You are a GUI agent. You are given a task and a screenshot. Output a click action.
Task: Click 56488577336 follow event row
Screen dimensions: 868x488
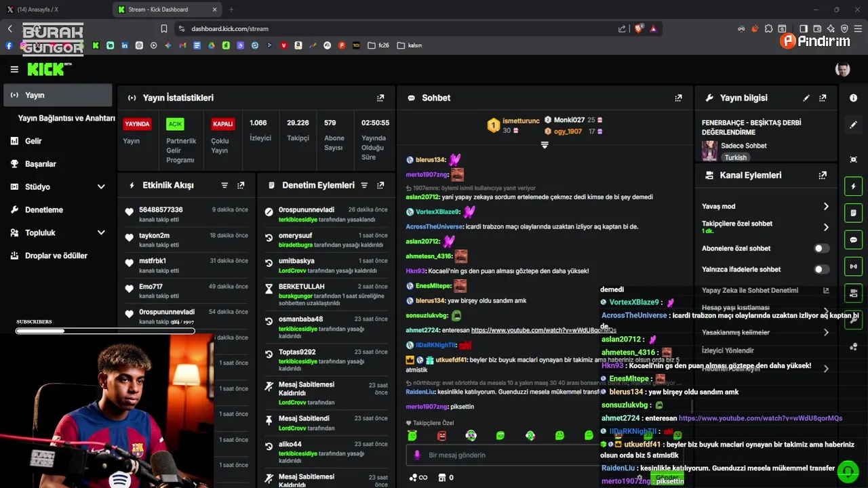tap(186, 214)
